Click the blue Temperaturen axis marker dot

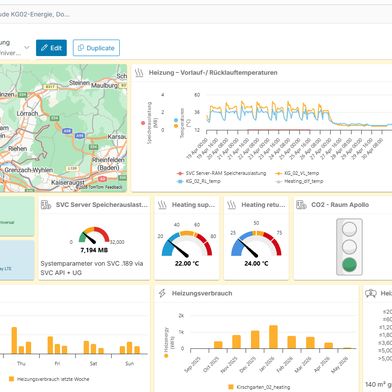(176, 120)
